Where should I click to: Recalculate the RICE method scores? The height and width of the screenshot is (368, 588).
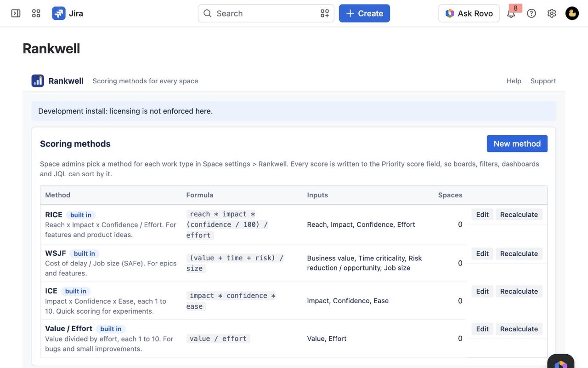[519, 214]
